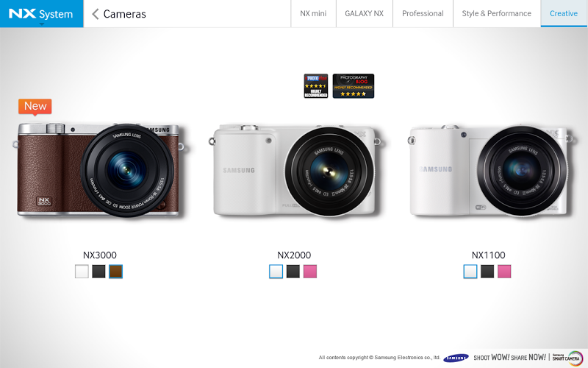Viewport: 588px width, 368px height.
Task: Go back using the Cameras chevron arrow
Action: pyautogui.click(x=96, y=14)
